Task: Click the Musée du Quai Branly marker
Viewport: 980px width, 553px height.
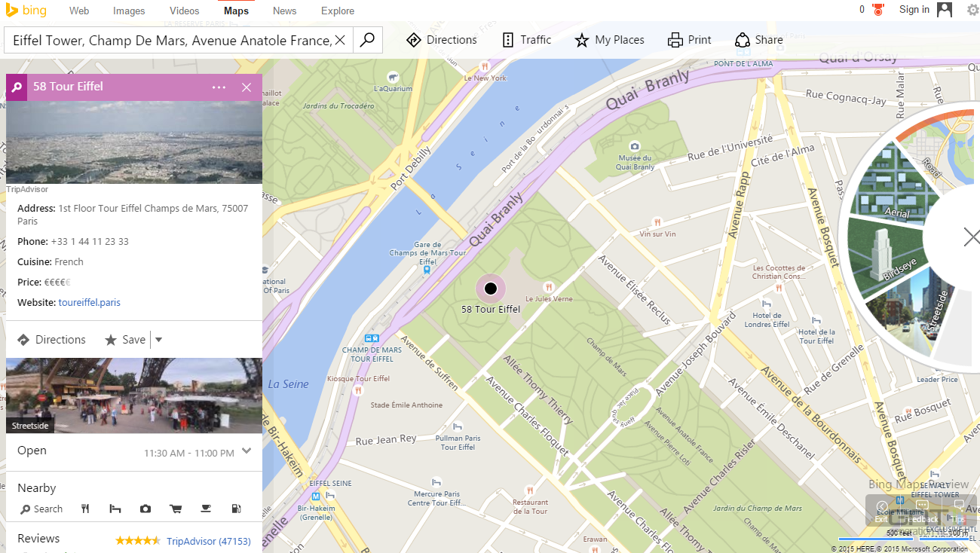Action: (635, 146)
